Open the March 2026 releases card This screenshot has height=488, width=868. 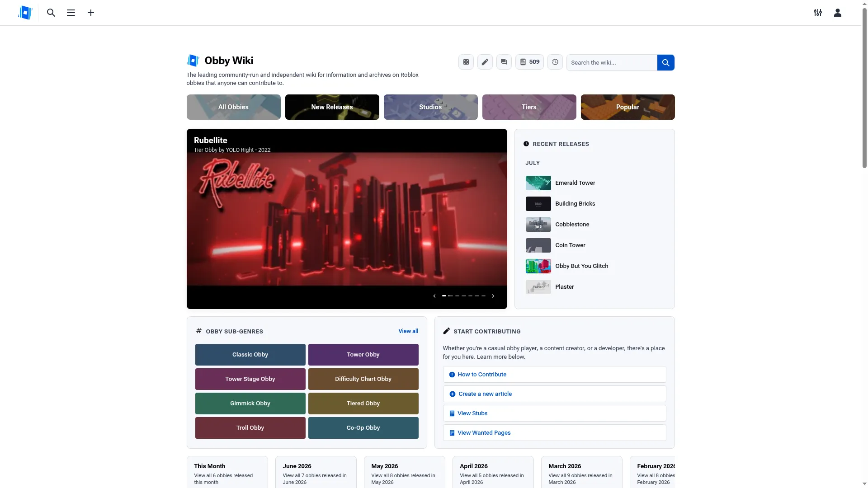[x=582, y=472]
